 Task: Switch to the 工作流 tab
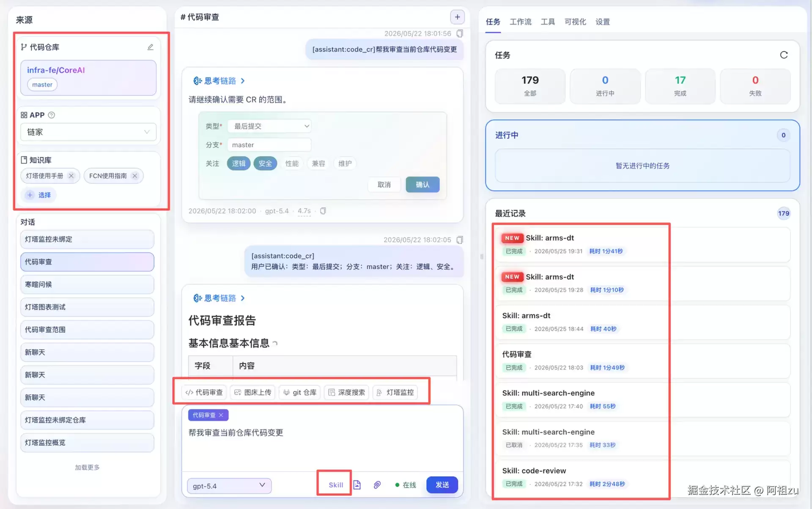click(520, 22)
